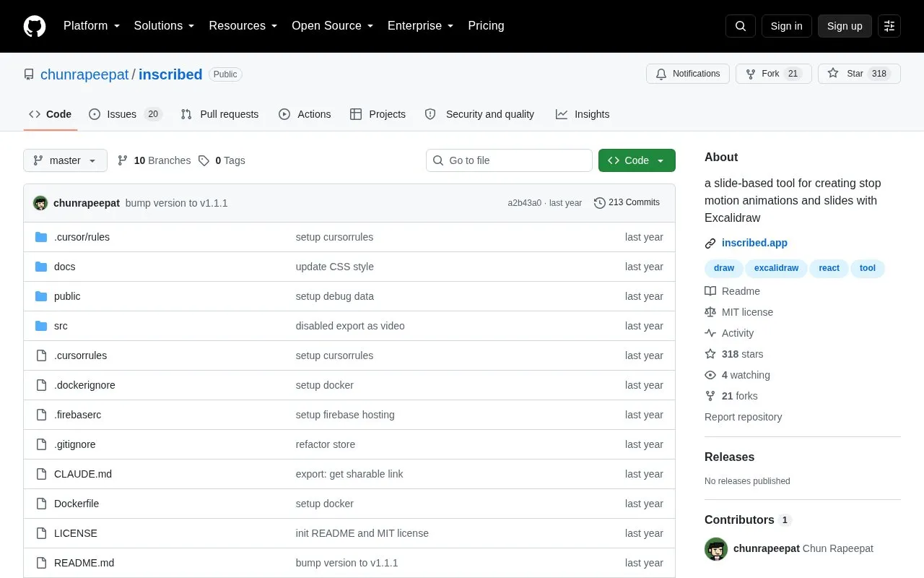Open the 213 Commits history link

pos(627,202)
